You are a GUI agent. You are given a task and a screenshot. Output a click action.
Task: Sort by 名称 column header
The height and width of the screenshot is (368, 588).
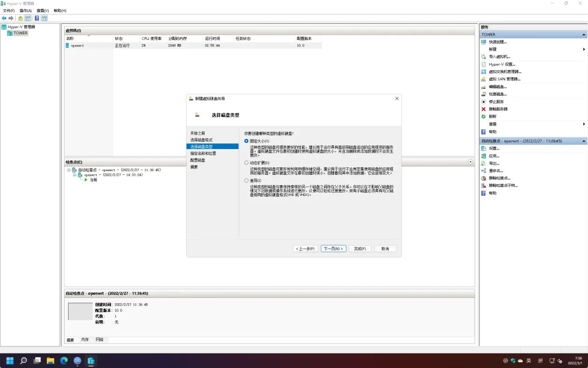pyautogui.click(x=89, y=38)
